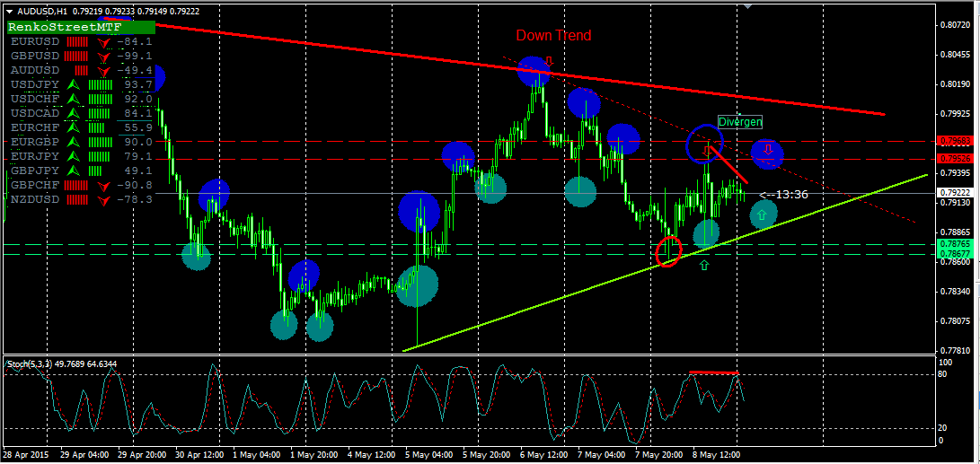Select the Down Trend text label

coord(553,36)
